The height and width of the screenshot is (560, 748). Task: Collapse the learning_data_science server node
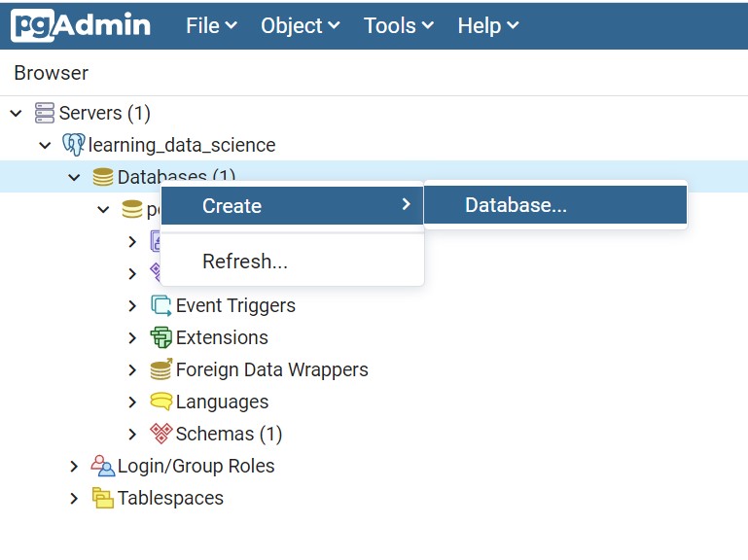click(x=45, y=145)
